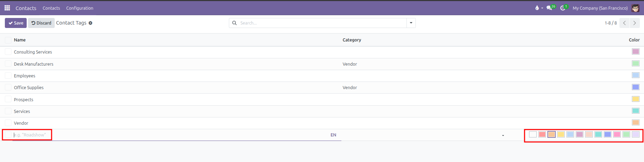Open the My Company (San Francisco) switcher
The height and width of the screenshot is (162, 644).
pyautogui.click(x=600, y=8)
